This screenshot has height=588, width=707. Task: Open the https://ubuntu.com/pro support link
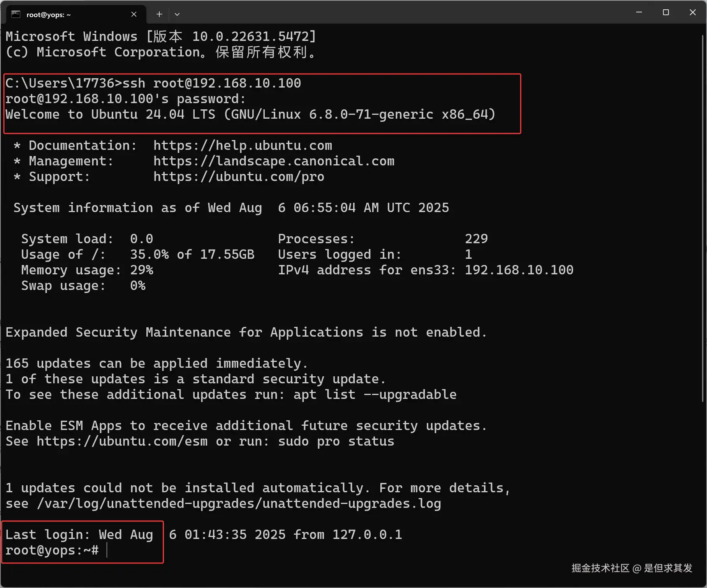[x=239, y=176]
